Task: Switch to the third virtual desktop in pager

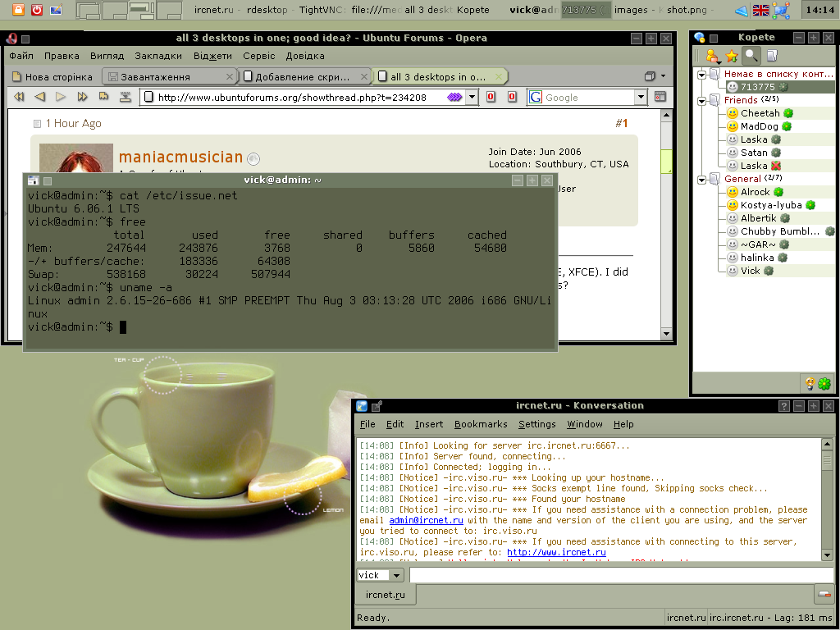Action: pyautogui.click(x=142, y=10)
